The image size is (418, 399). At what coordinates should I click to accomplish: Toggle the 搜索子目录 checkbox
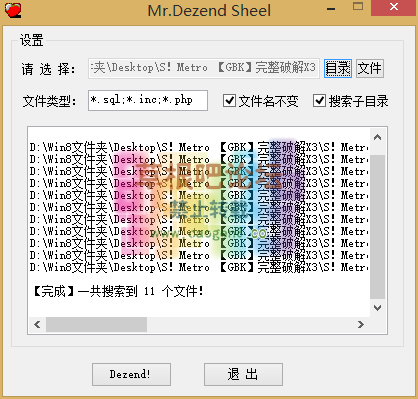click(x=319, y=100)
